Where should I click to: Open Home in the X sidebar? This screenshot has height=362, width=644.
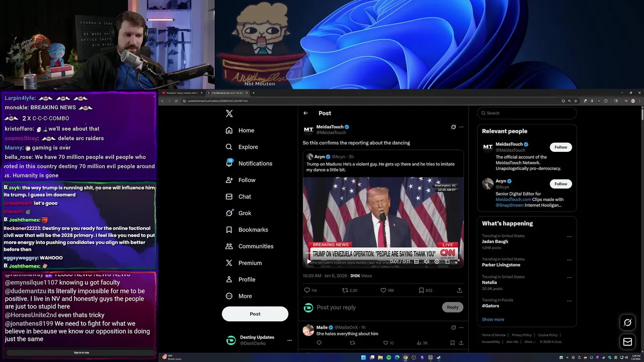tap(240, 130)
